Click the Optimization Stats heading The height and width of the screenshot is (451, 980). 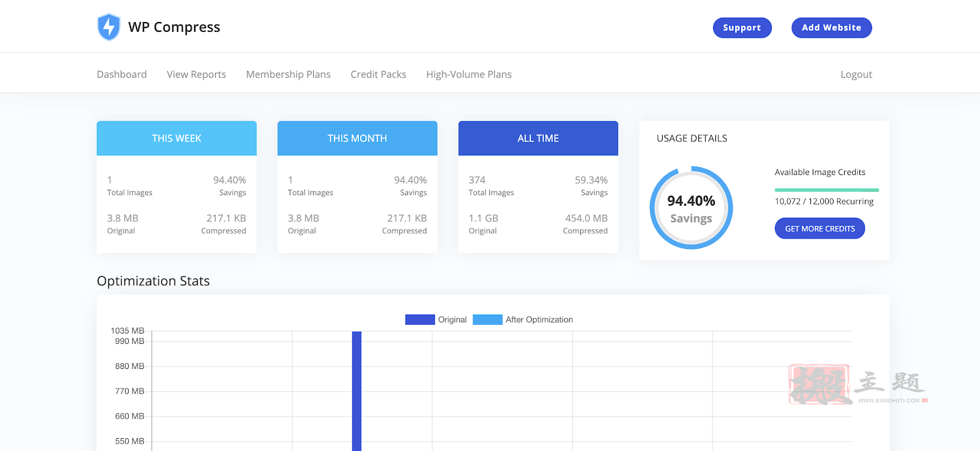[x=153, y=281]
